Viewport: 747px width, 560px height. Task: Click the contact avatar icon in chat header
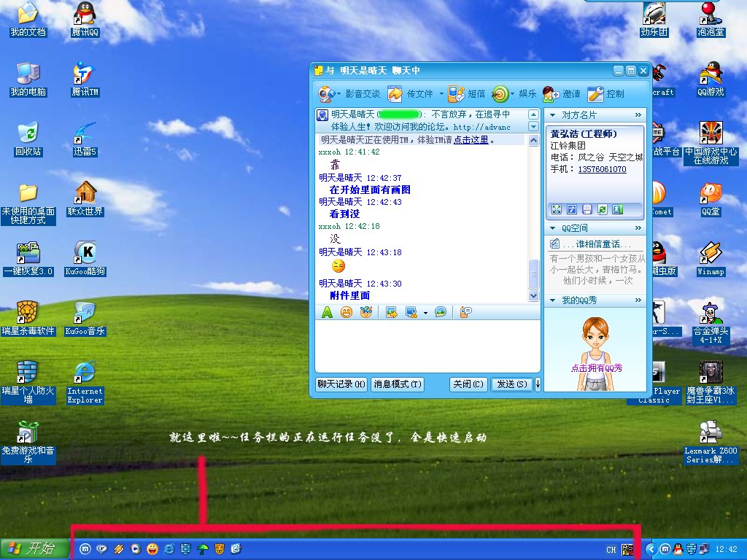click(322, 115)
